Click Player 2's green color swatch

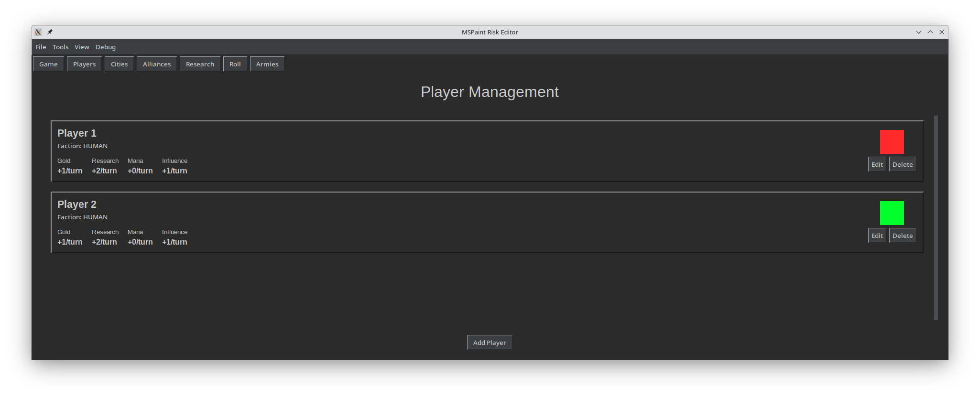tap(892, 213)
